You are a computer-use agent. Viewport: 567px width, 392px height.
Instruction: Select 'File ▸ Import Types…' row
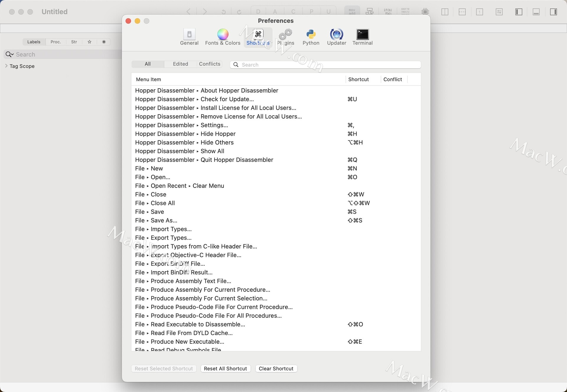point(276,229)
